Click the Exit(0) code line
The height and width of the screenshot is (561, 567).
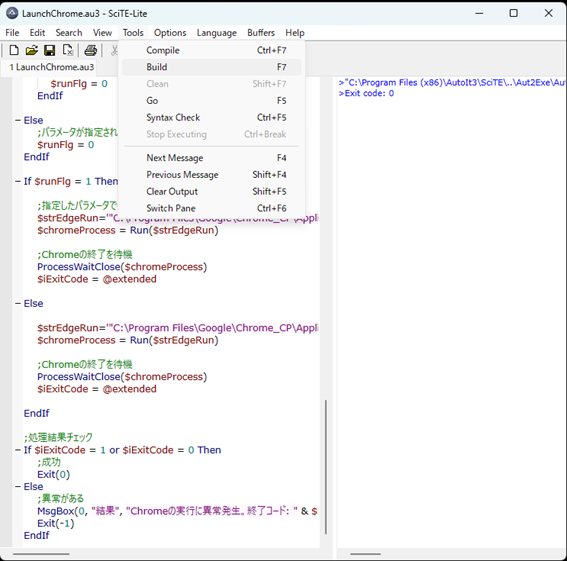click(x=54, y=475)
